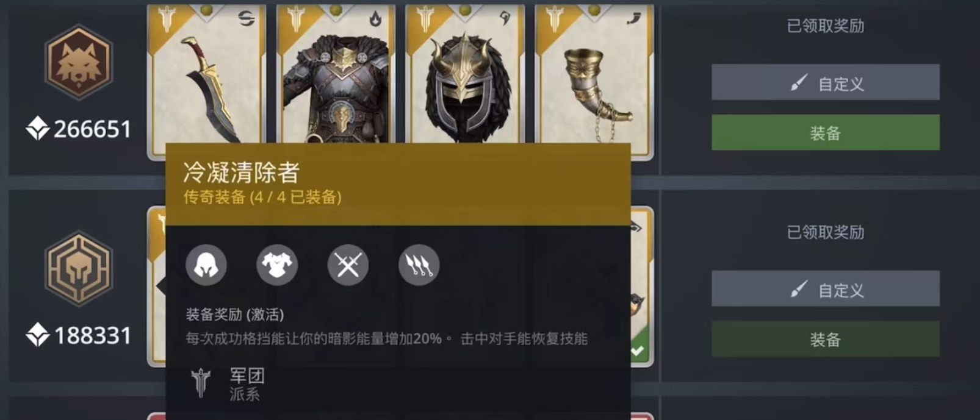Screen dimensions: 980x420
Task: Click the helmet slot icon in tooltip
Action: [206, 265]
